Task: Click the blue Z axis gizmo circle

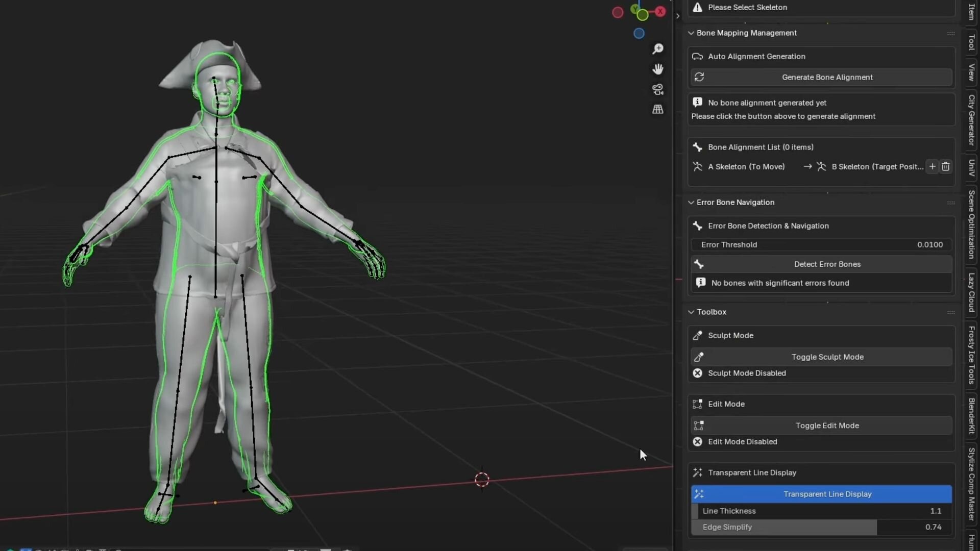Action: click(639, 34)
